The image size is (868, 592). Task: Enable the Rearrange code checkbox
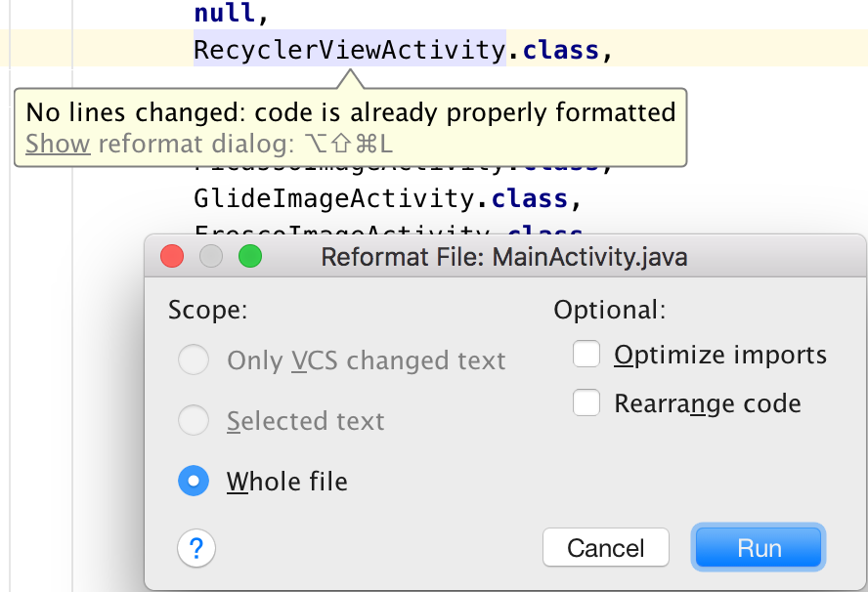coord(586,403)
